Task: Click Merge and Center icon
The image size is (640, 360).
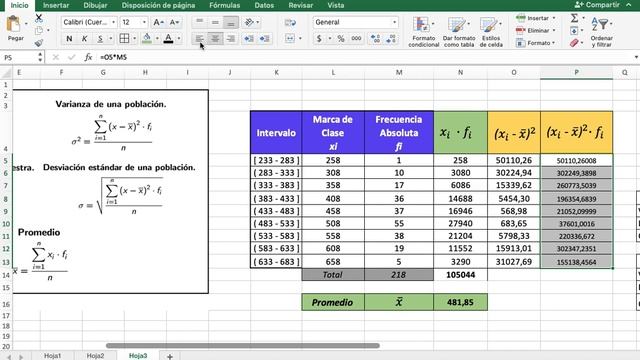Action: tap(290, 39)
